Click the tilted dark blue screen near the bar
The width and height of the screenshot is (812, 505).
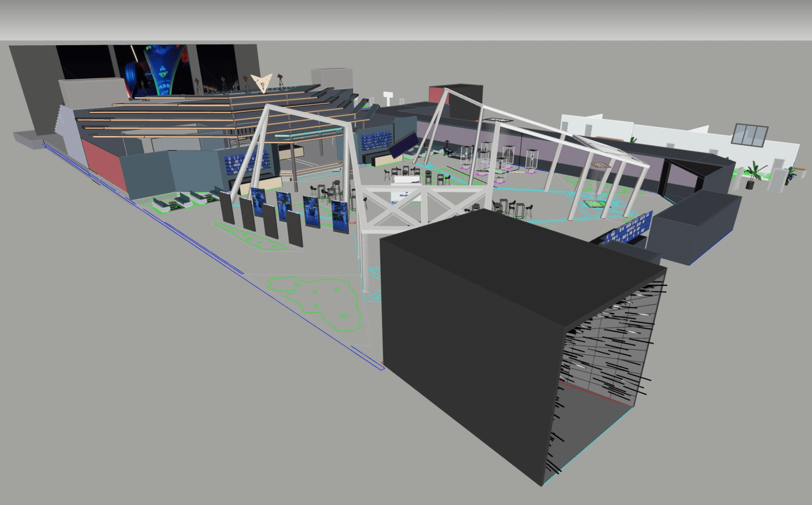pos(404,144)
